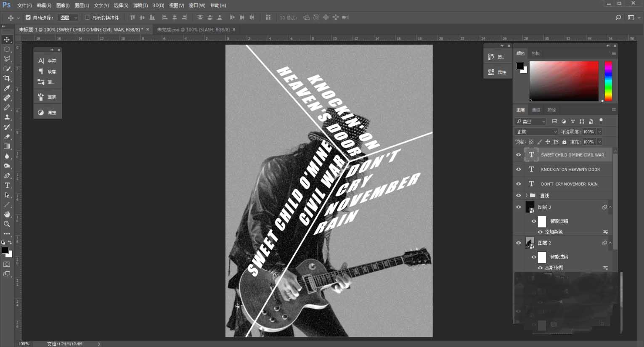Select the Zoom tool

[x=7, y=224]
